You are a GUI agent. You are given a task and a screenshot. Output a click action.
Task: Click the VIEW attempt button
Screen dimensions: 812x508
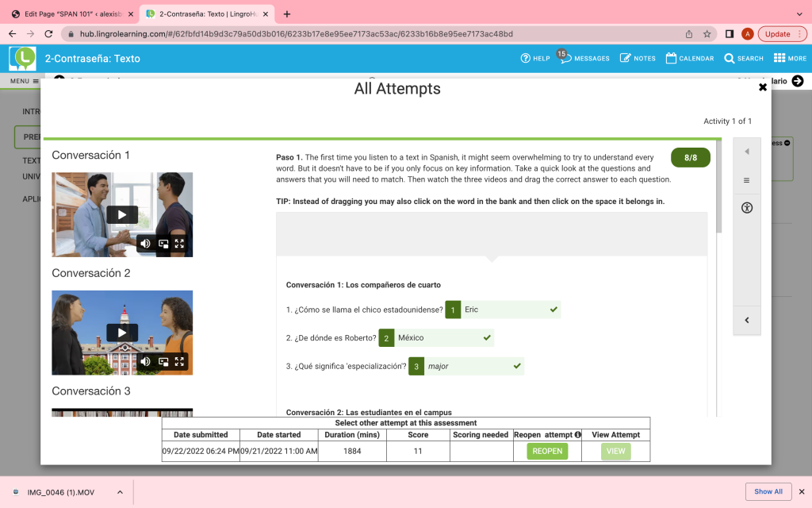pyautogui.click(x=615, y=451)
